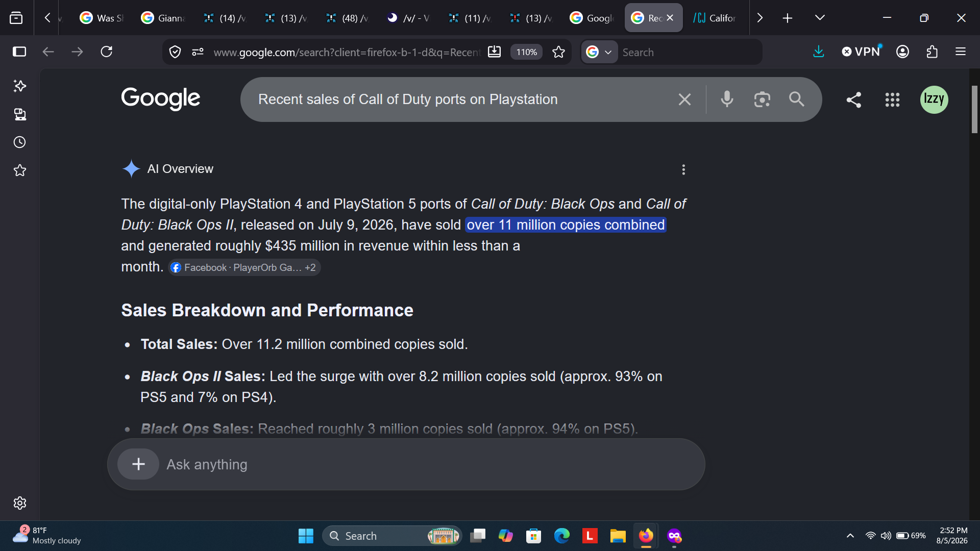The width and height of the screenshot is (980, 551).
Task: Open the taskbar Search box
Action: pyautogui.click(x=392, y=536)
